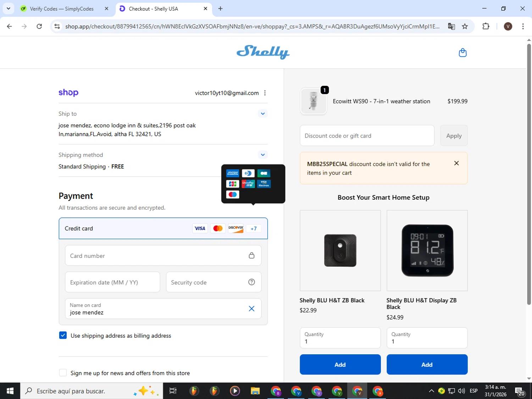Viewport: 532px width, 399px height.
Task: Open File Explorer from taskbar
Action: [x=255, y=391]
